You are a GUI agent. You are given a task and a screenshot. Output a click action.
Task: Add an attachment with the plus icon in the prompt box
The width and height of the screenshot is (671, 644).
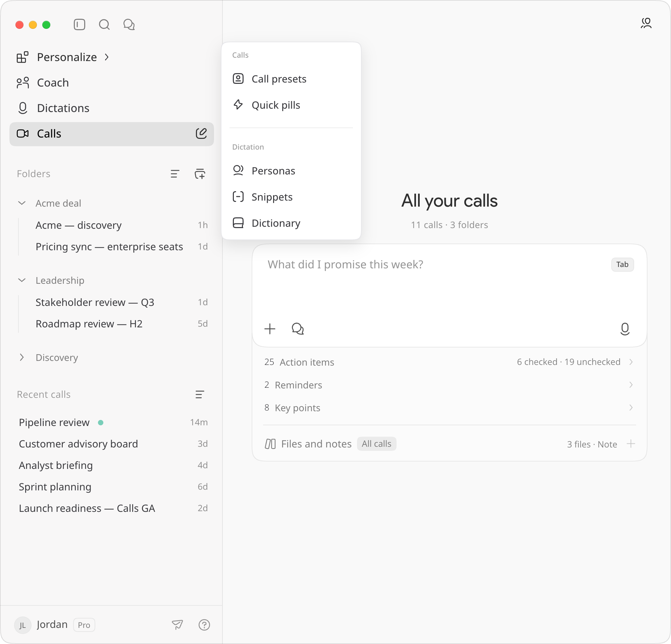pyautogui.click(x=270, y=329)
